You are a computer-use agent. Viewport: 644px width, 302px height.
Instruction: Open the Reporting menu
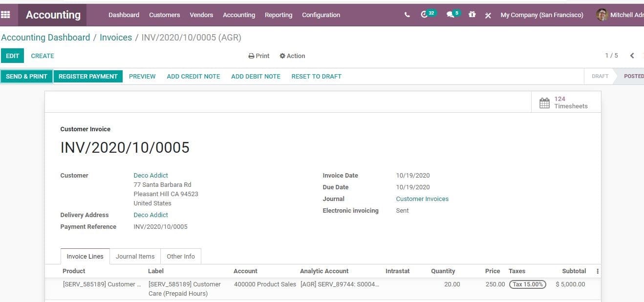pos(278,15)
